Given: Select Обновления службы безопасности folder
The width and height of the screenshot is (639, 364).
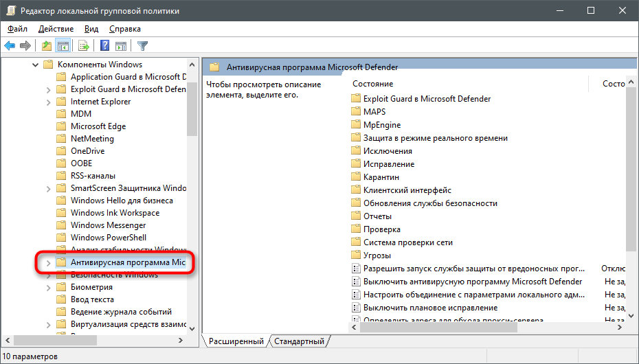Looking at the screenshot, I should coord(425,203).
